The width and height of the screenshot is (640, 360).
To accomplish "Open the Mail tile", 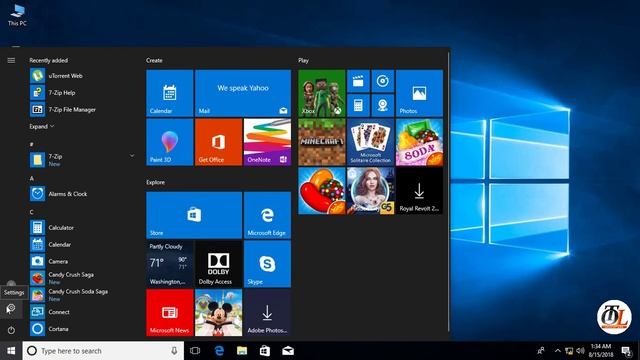I will (x=243, y=93).
